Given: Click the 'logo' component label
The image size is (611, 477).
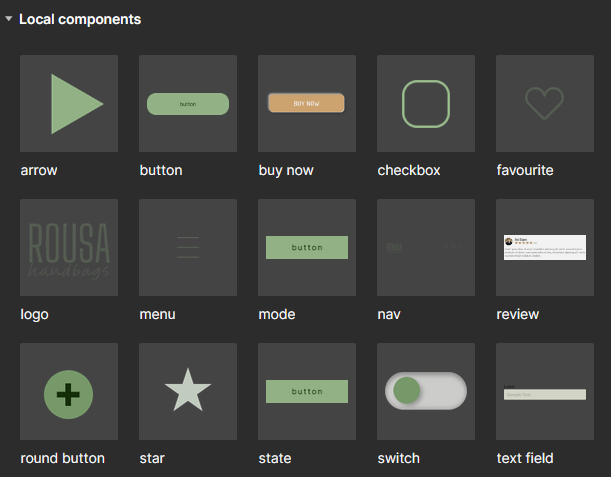Looking at the screenshot, I should 34,314.
